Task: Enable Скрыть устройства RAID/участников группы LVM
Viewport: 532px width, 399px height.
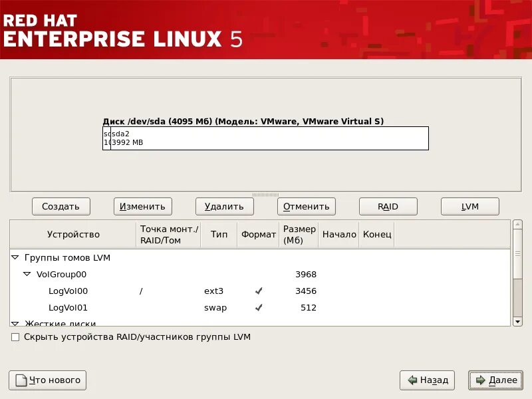Action: click(15, 337)
